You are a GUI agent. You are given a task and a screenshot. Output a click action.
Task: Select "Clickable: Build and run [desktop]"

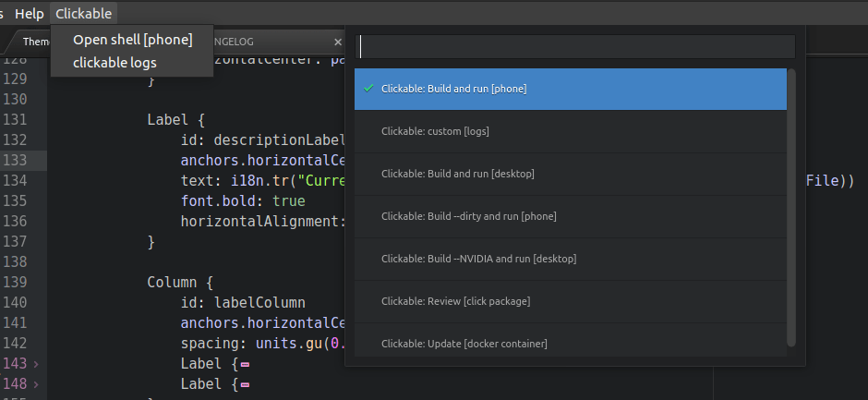570,174
